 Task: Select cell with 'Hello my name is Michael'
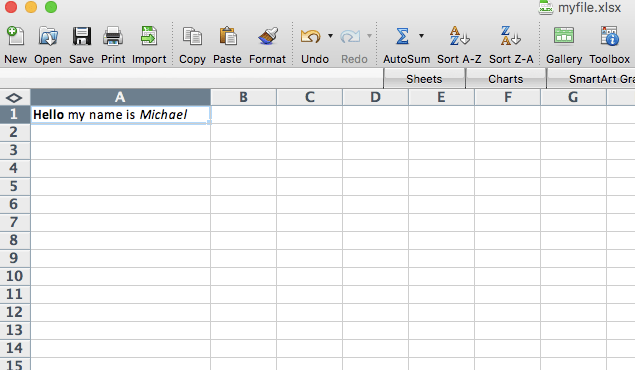(121, 115)
